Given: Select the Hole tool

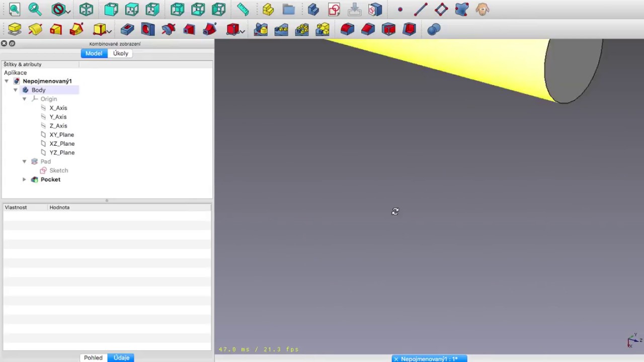Looking at the screenshot, I should [148, 29].
